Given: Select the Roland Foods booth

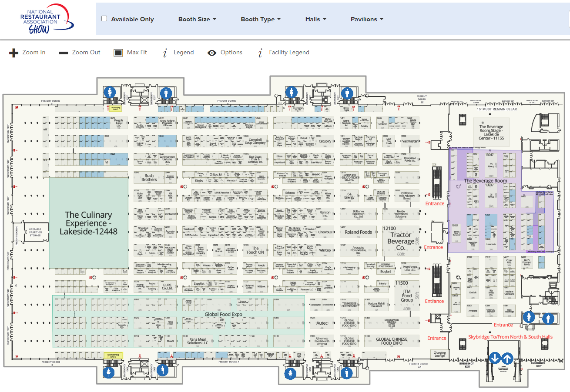Looking at the screenshot, I should coord(358,232).
